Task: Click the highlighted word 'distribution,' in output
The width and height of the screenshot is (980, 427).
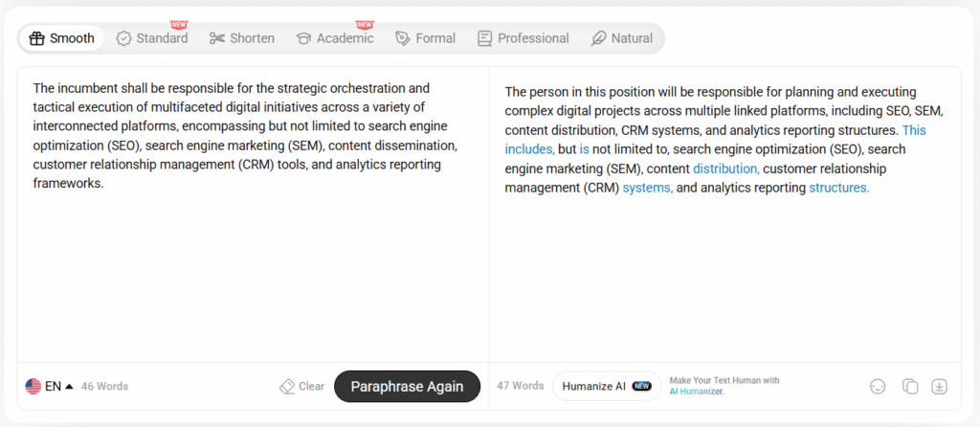Action: (725, 169)
